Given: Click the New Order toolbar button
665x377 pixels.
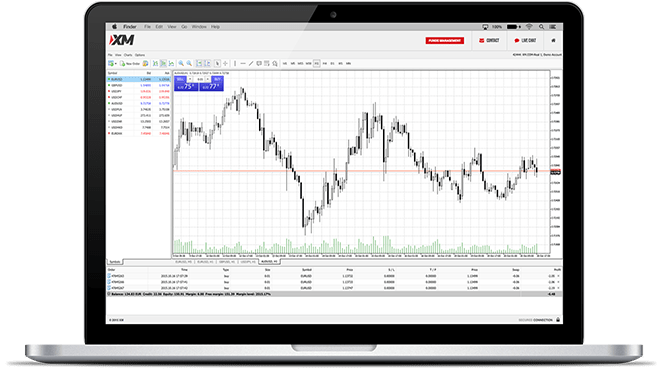Looking at the screenshot, I should 129,64.
